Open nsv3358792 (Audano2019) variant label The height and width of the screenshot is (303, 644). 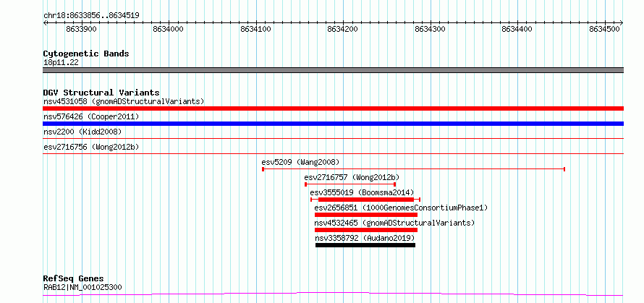(365, 238)
